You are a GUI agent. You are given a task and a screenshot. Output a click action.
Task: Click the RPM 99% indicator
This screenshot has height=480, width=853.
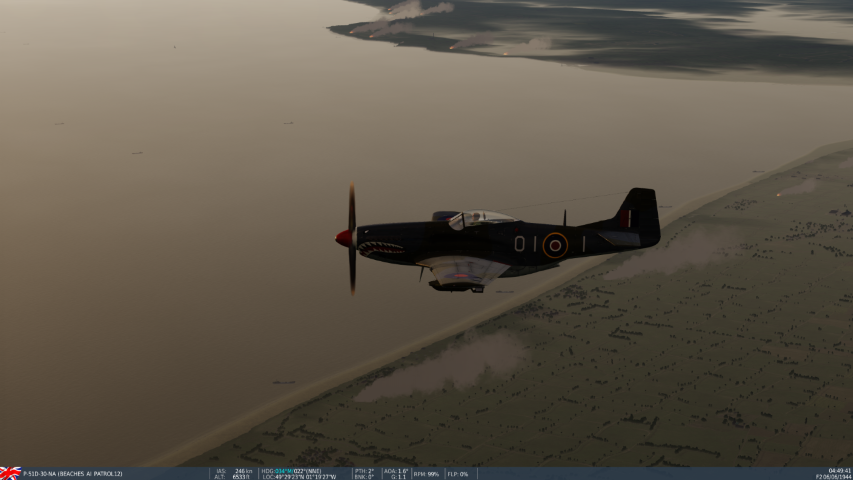coord(426,474)
